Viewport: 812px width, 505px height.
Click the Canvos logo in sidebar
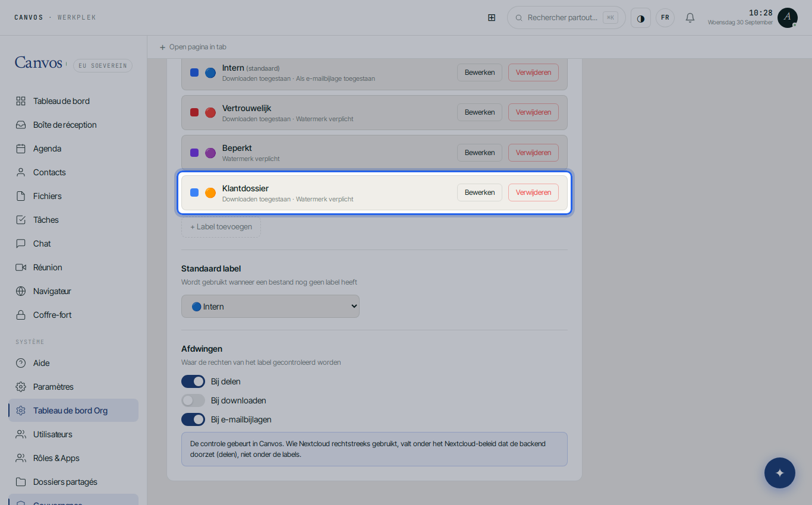39,63
